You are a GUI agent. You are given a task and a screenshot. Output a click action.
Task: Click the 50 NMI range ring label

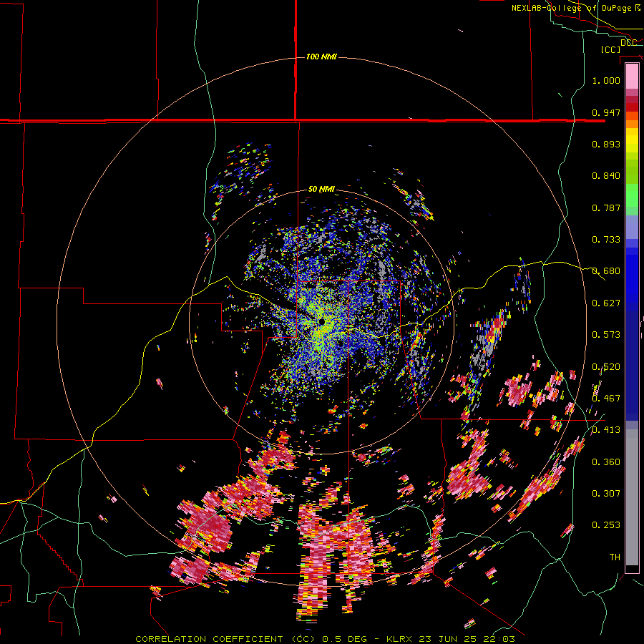(321, 190)
